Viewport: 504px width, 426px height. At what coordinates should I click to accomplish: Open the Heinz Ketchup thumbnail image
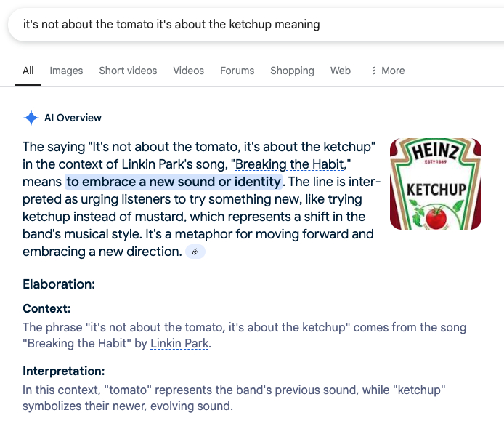(x=435, y=184)
